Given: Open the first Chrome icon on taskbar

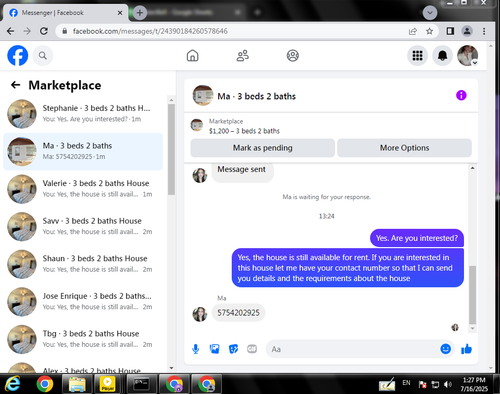Looking at the screenshot, I should tap(45, 384).
